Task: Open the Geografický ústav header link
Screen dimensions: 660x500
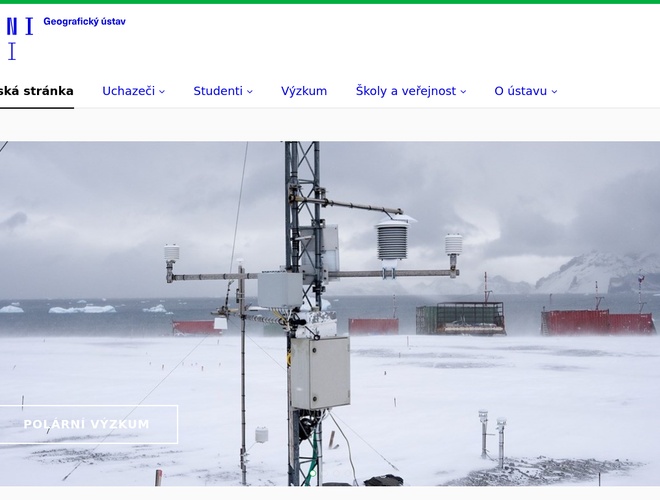Action: (x=84, y=21)
